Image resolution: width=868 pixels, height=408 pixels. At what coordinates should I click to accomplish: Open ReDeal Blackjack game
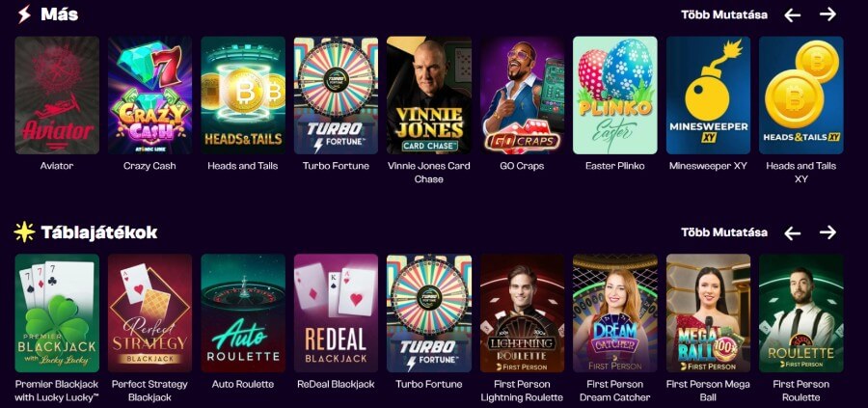click(x=336, y=313)
